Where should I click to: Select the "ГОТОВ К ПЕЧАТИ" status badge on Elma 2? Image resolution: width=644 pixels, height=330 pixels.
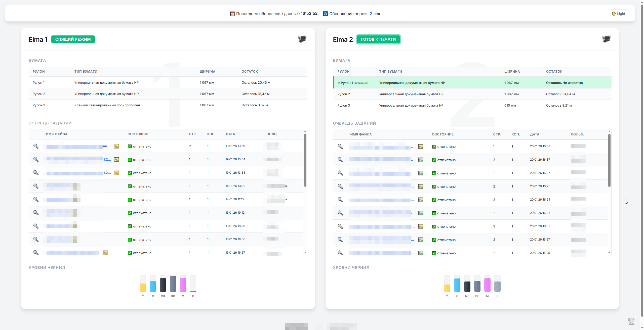click(378, 39)
